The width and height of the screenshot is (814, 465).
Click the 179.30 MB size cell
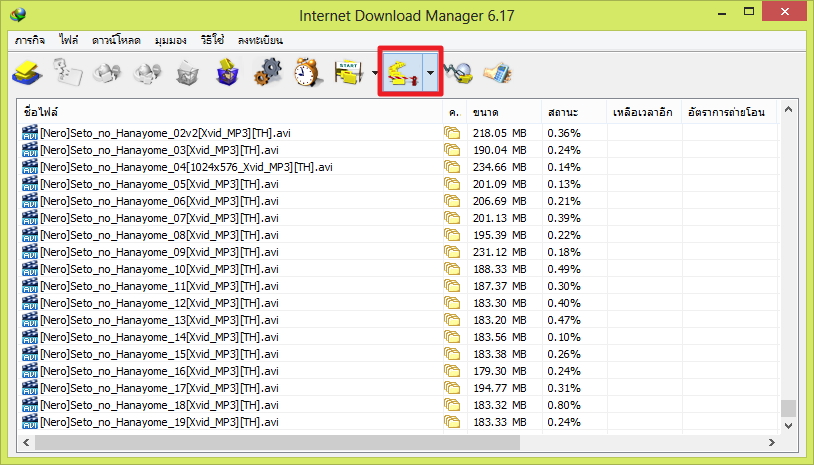(499, 371)
